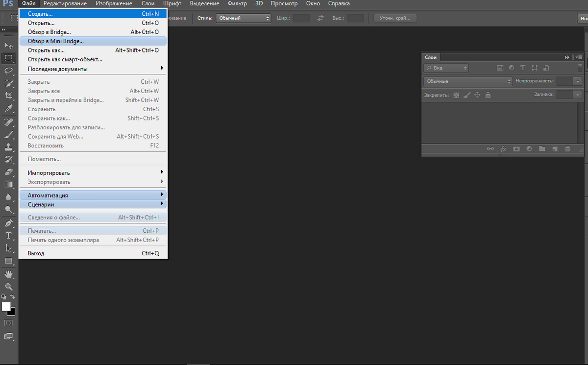
Task: Delete layer with trash icon
Action: [567, 149]
